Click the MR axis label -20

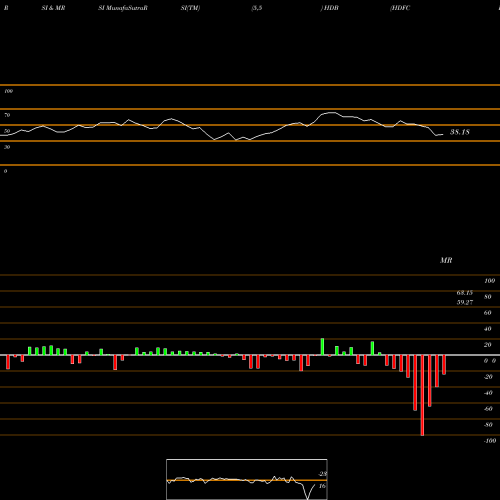(488, 377)
